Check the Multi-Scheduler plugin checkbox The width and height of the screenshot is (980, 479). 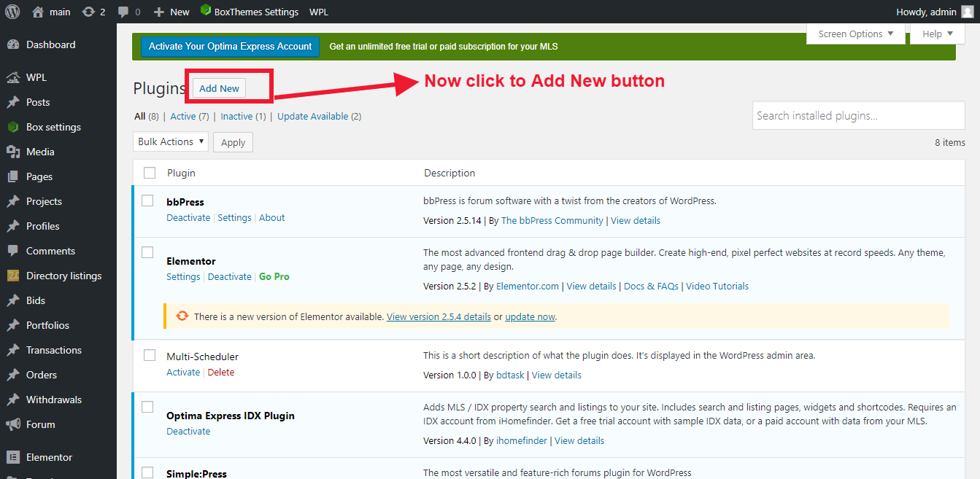[x=150, y=355]
